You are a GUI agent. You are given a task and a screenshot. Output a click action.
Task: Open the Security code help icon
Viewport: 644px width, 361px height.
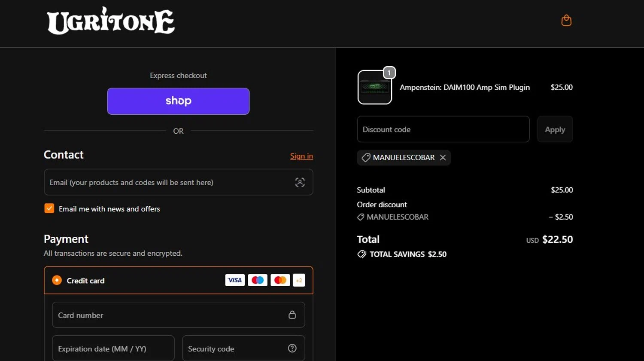[x=292, y=348]
